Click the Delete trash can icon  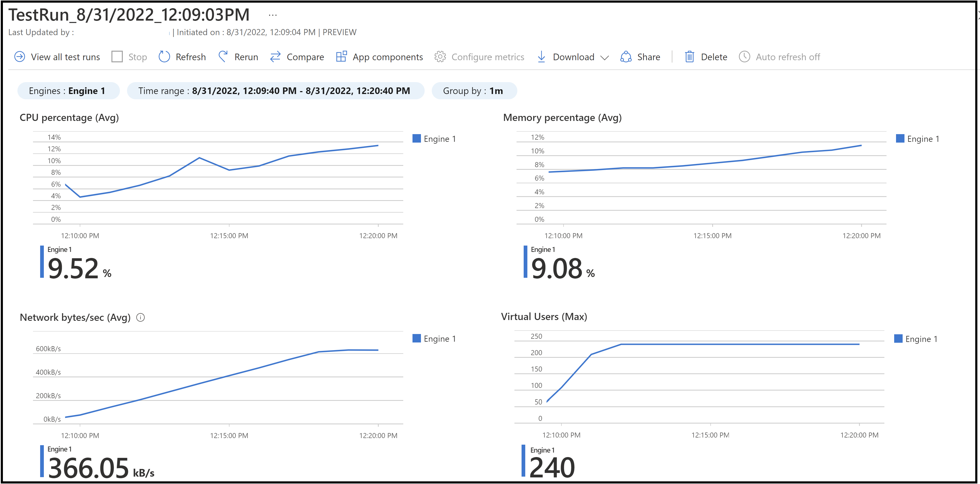click(689, 57)
